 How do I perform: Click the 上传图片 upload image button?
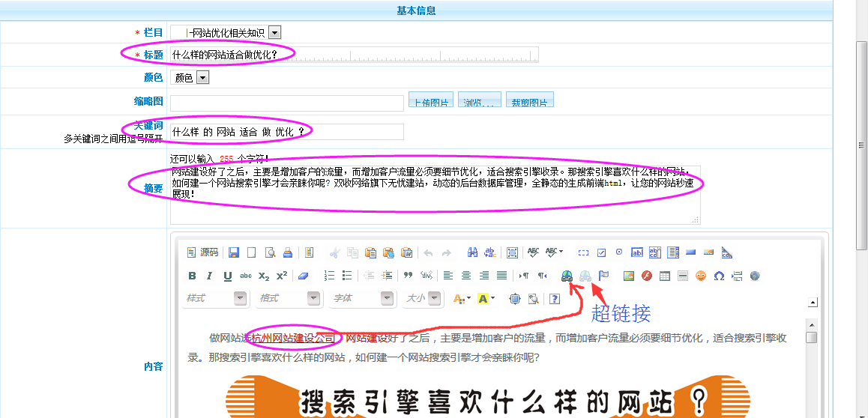click(x=431, y=101)
